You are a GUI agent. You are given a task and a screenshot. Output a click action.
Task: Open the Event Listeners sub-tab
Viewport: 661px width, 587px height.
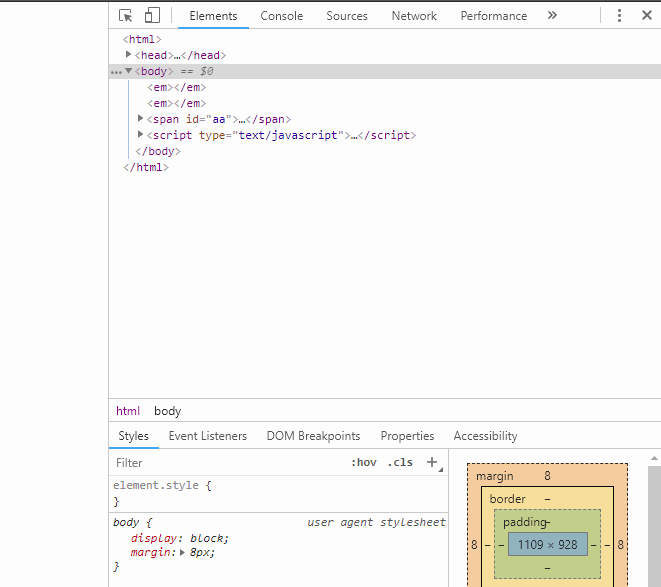[208, 436]
